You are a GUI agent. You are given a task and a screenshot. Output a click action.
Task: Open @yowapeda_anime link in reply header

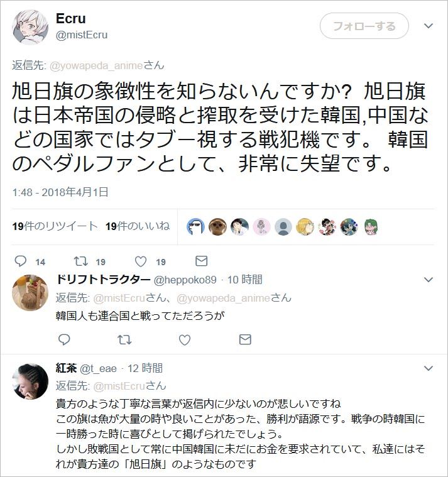click(96, 66)
